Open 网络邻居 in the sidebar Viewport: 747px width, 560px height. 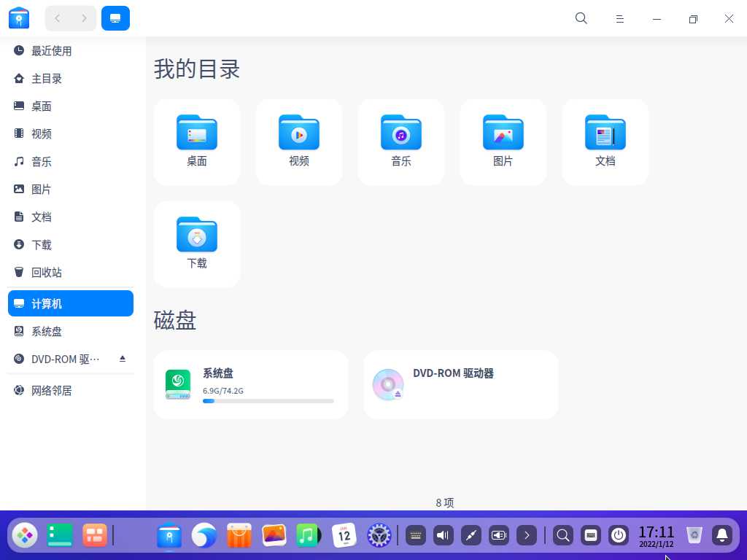pyautogui.click(x=71, y=391)
